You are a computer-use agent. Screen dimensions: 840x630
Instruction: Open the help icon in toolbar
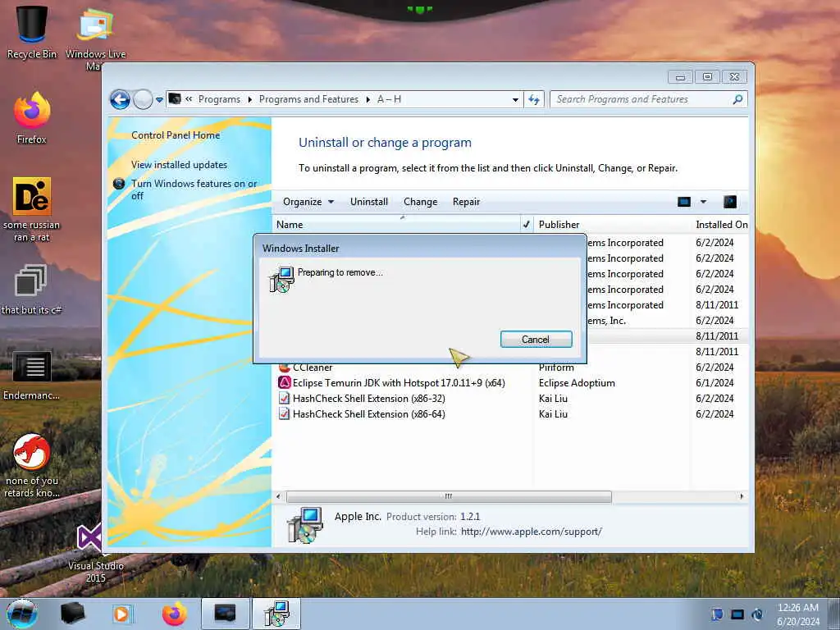pos(730,202)
